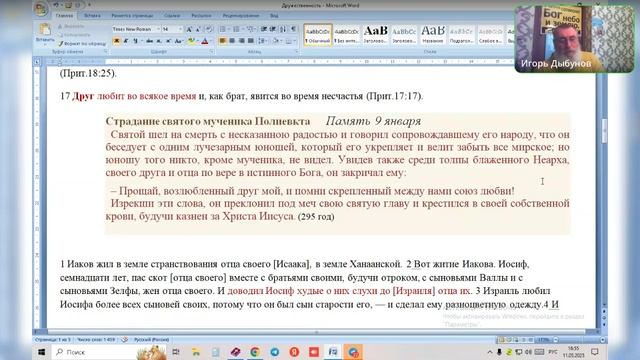The height and width of the screenshot is (360, 640).
Task: Open File Explorer from the taskbar
Action: (x=196, y=352)
